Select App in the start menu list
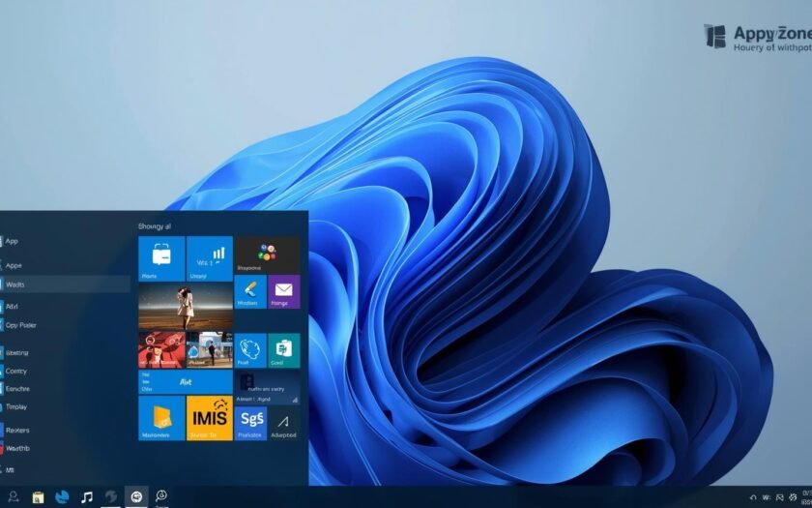The height and width of the screenshot is (508, 812). point(12,241)
